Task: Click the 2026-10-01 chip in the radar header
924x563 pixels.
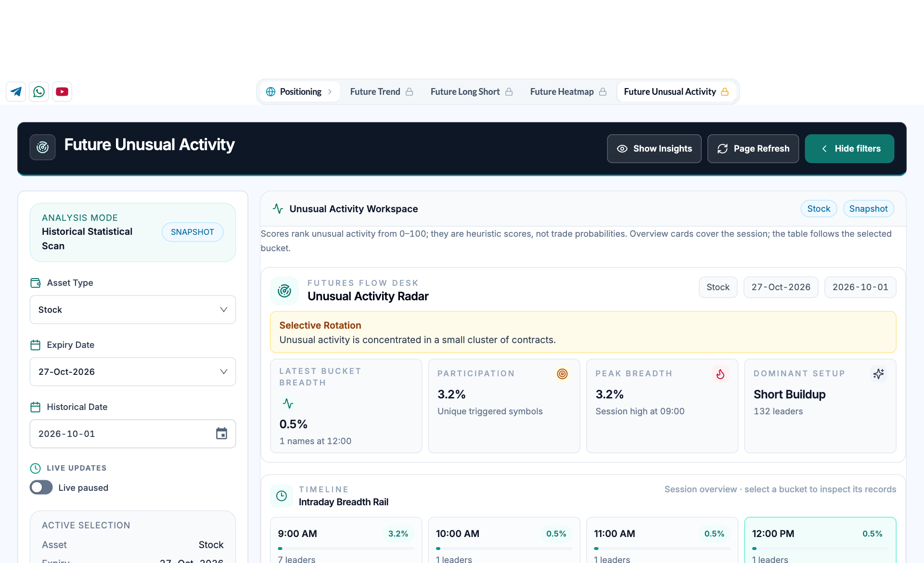Action: [860, 287]
